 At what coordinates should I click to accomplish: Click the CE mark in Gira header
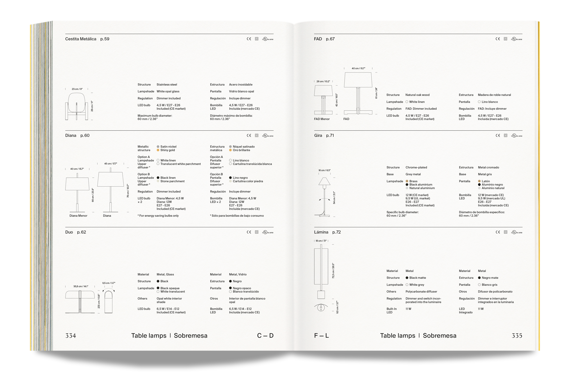pyautogui.click(x=498, y=135)
